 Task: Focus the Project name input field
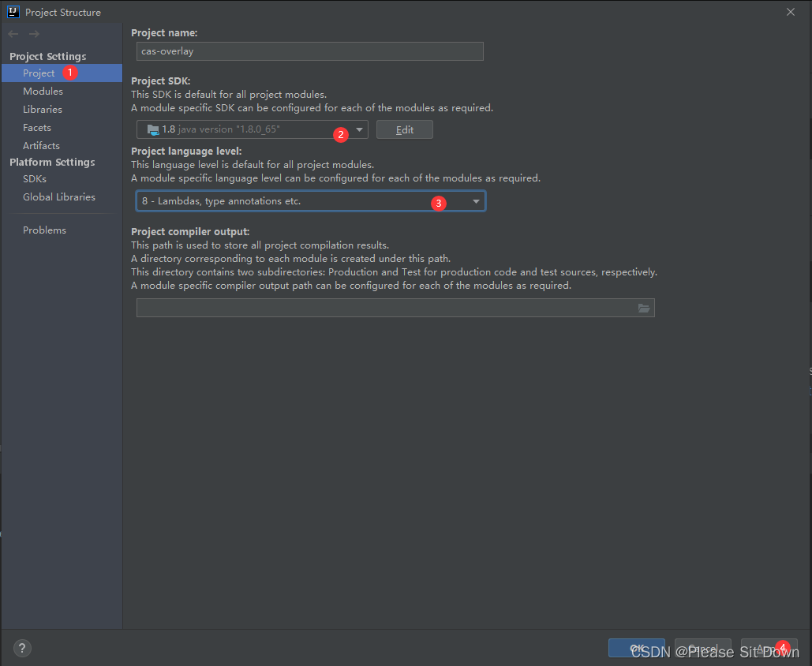click(x=309, y=51)
